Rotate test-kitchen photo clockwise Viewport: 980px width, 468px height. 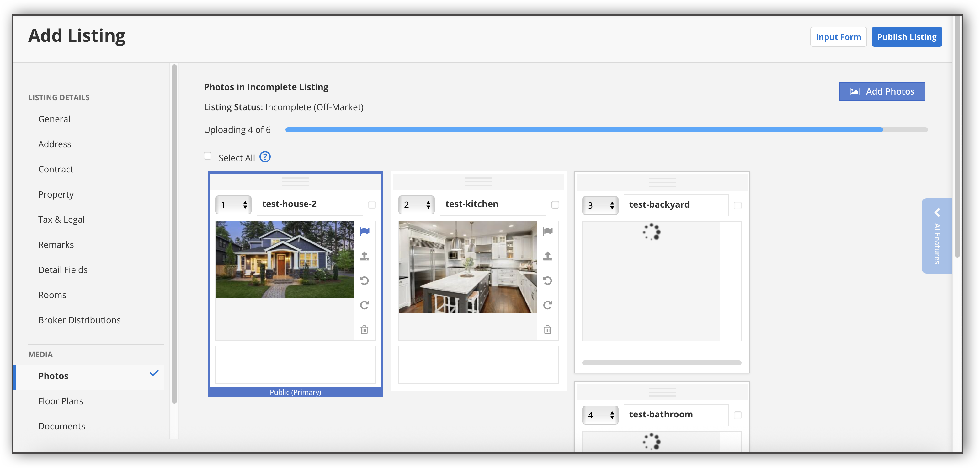tap(547, 305)
